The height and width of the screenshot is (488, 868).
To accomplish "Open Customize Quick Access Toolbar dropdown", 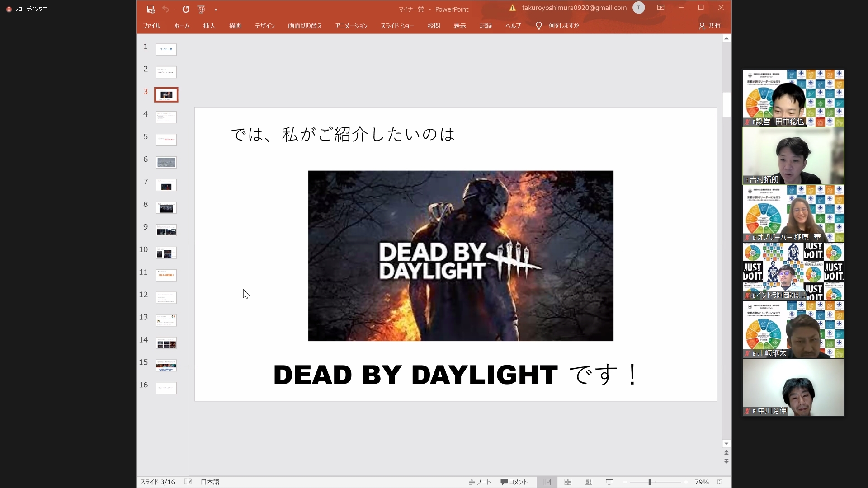I will 216,9.
